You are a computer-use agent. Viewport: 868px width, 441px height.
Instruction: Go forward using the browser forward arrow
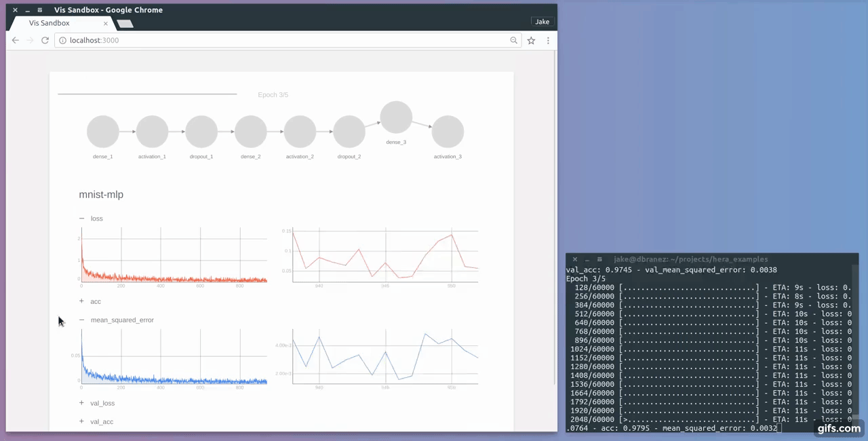(30, 41)
